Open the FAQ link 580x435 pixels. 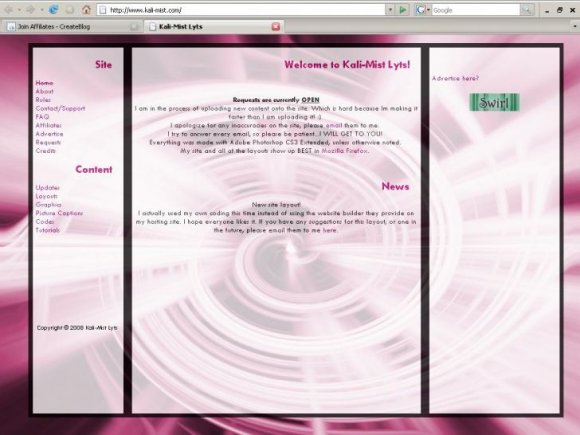[42, 117]
